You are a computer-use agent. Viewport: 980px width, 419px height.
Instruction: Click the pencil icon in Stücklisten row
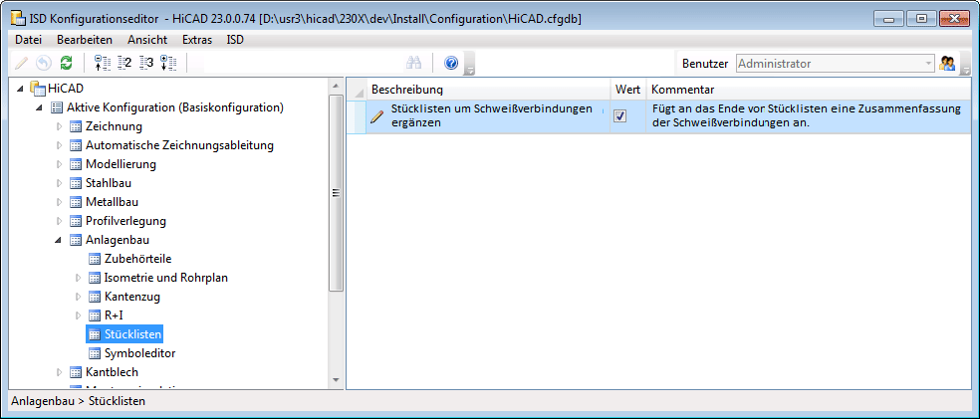click(x=376, y=116)
